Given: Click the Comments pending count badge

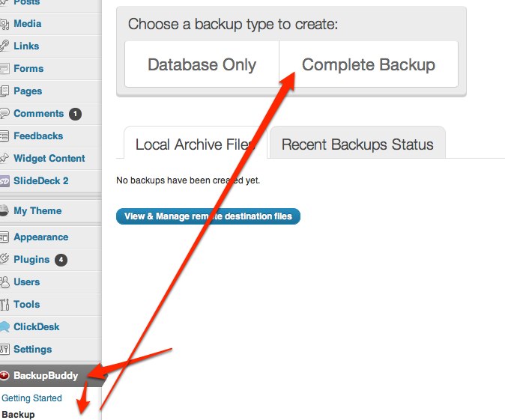Looking at the screenshot, I should pyautogui.click(x=75, y=114).
